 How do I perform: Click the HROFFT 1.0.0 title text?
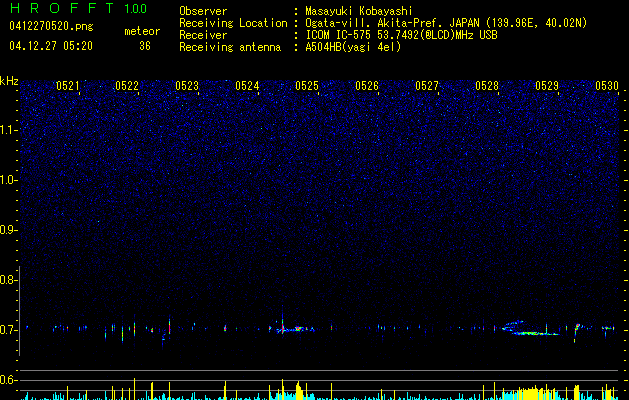click(79, 8)
